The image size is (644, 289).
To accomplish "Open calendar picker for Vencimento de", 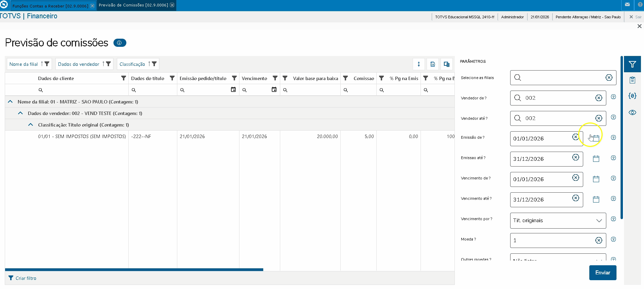I will [x=596, y=179].
